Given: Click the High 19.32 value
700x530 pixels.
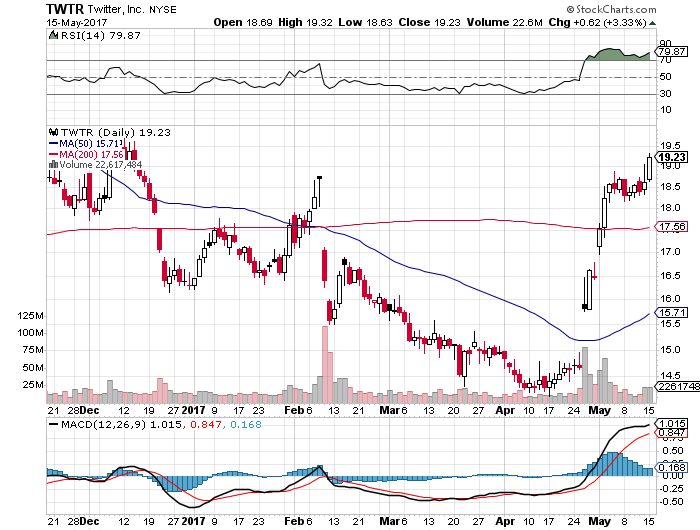Looking at the screenshot, I should 305,22.
